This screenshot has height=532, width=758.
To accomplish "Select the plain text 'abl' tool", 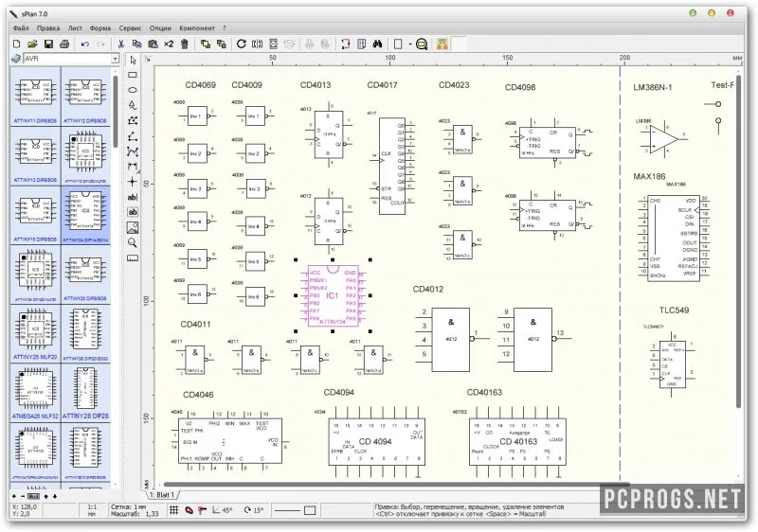I will point(133,197).
